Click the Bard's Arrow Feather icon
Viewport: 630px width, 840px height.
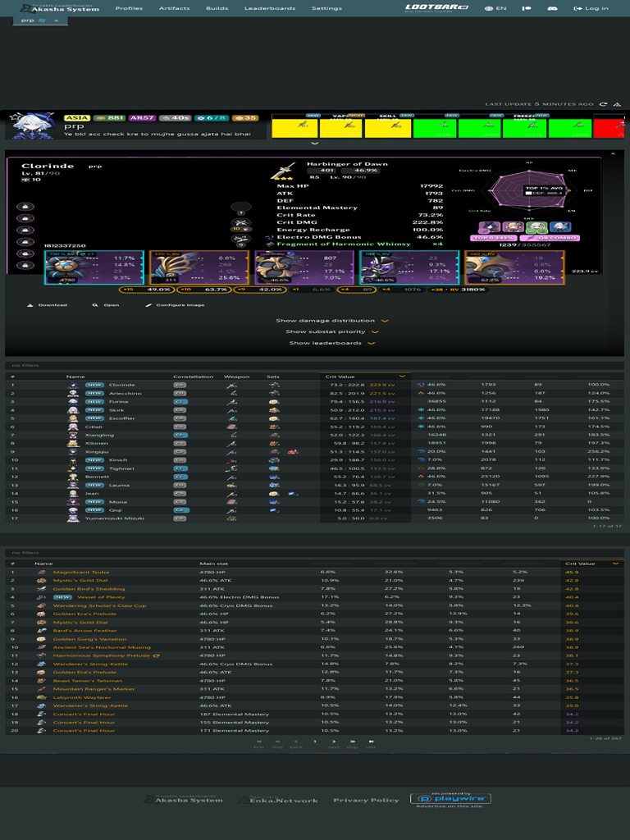click(41, 631)
